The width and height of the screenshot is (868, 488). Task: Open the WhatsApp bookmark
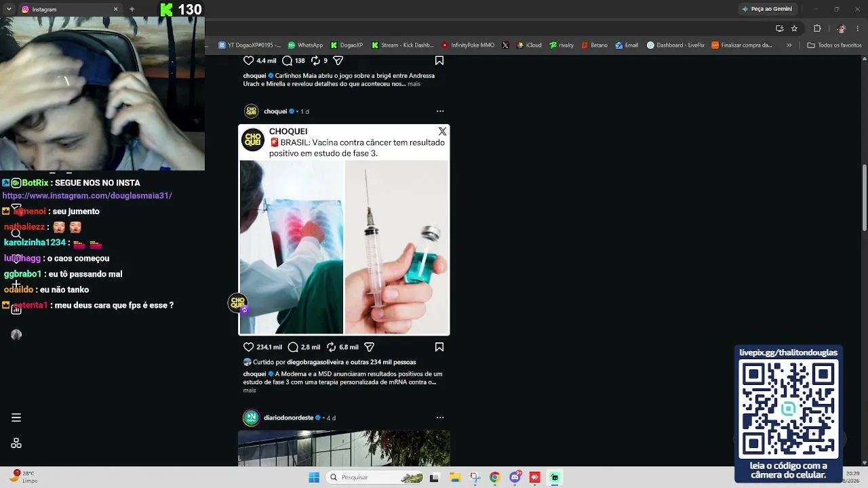click(x=305, y=45)
